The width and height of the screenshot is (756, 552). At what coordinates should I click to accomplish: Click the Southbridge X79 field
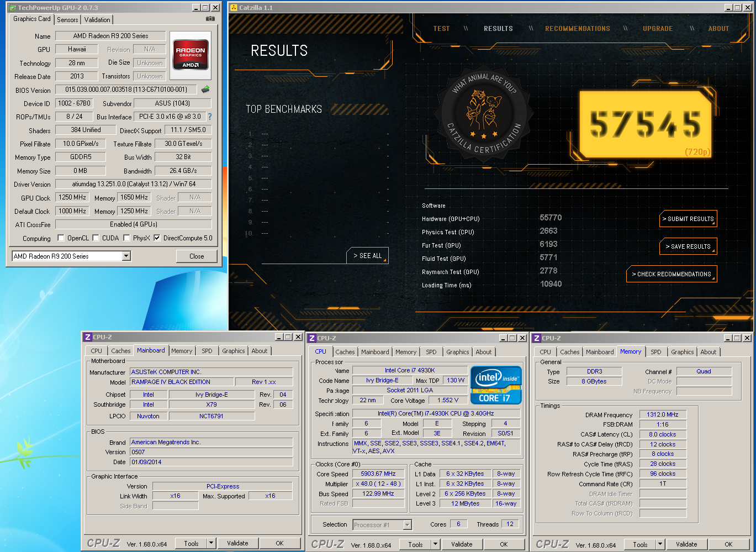coord(212,404)
